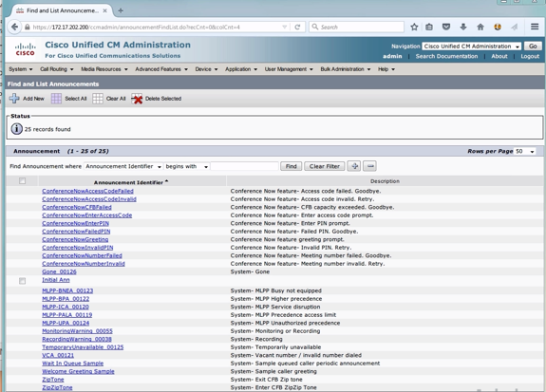546x392 pixels.
Task: Click the Cisco logo
Action: 25,49
